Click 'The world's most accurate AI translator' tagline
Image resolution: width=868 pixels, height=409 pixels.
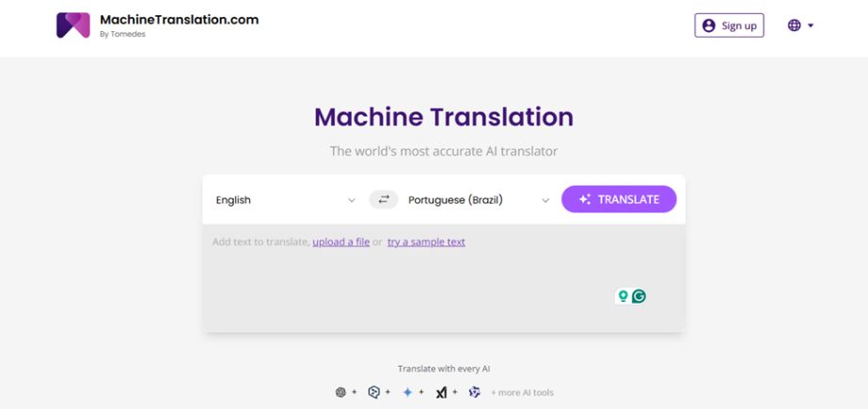(x=444, y=151)
